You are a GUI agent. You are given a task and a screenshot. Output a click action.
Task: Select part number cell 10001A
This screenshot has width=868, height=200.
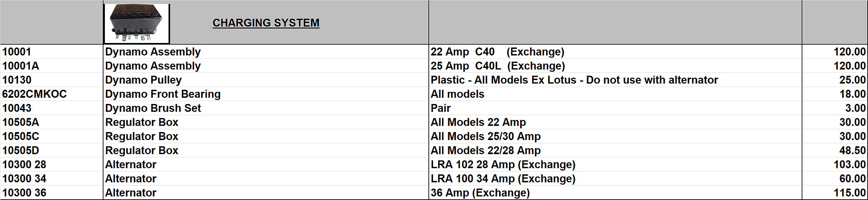tap(20, 66)
